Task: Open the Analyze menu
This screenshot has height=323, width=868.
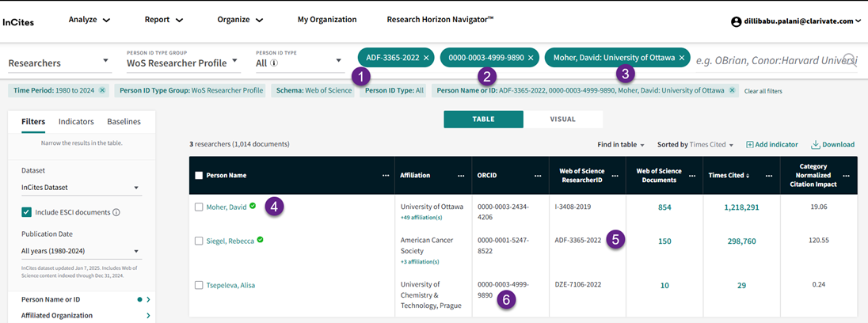Action: [x=89, y=20]
